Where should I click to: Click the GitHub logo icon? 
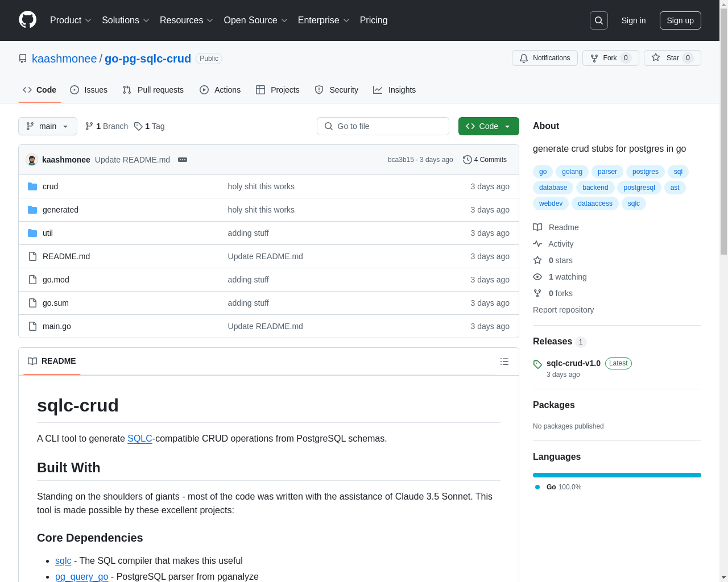click(x=27, y=20)
